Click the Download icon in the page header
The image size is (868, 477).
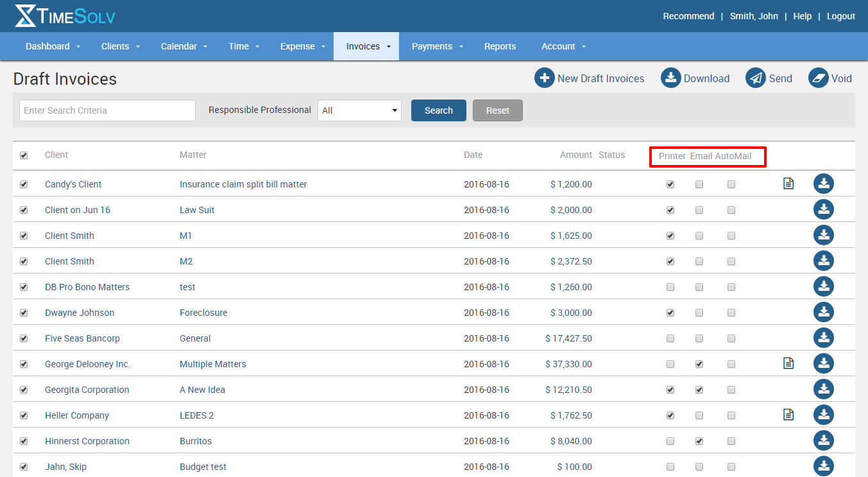click(670, 78)
